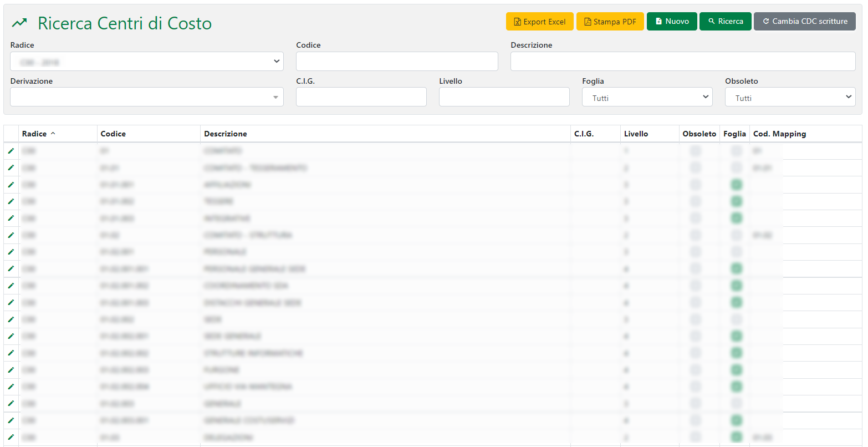The width and height of the screenshot is (868, 447).
Task: Open editor for the INTEGRATIVE row
Action: [x=11, y=219]
